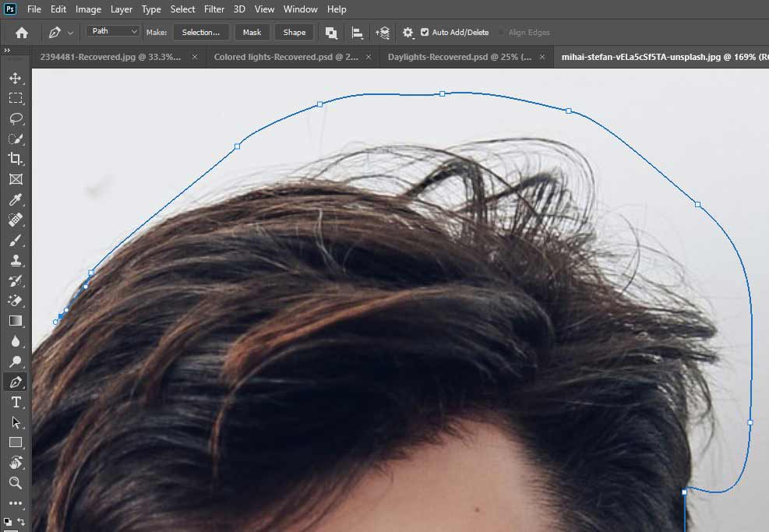This screenshot has width=769, height=532.
Task: Open the Type menu
Action: (x=151, y=9)
